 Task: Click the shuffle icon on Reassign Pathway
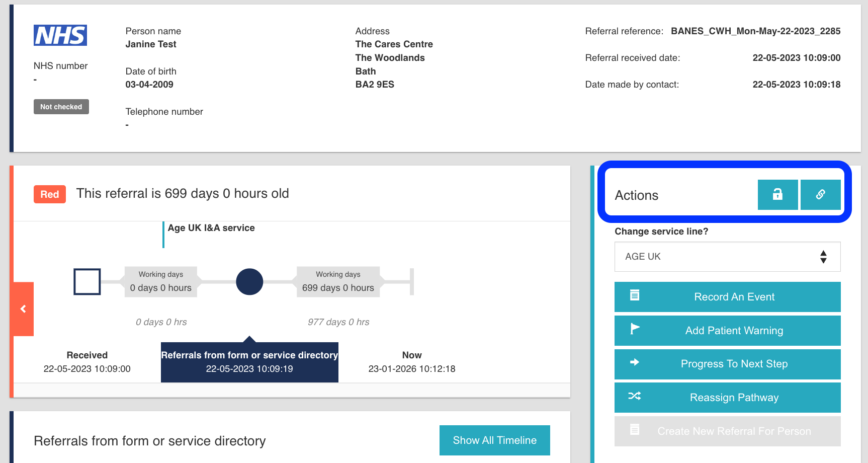(x=635, y=396)
